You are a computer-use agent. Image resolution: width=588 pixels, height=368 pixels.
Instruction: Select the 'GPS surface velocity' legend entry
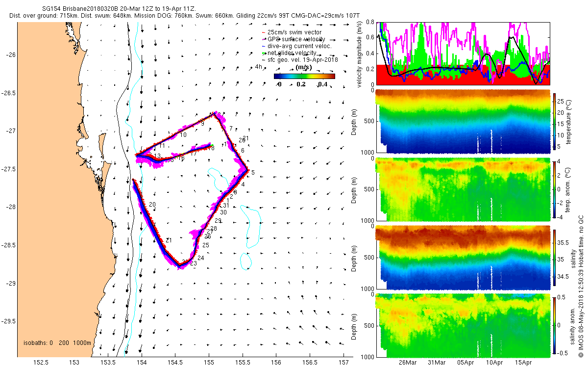[x=294, y=39]
